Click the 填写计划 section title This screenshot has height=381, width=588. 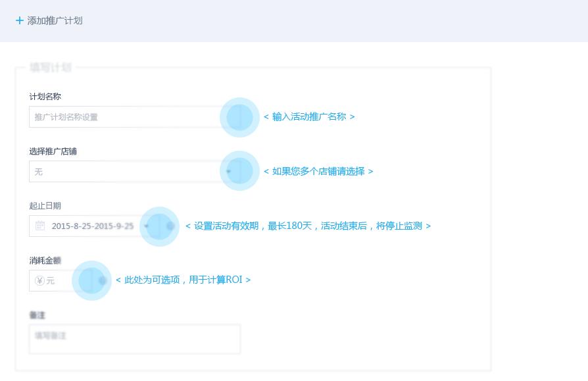point(51,68)
